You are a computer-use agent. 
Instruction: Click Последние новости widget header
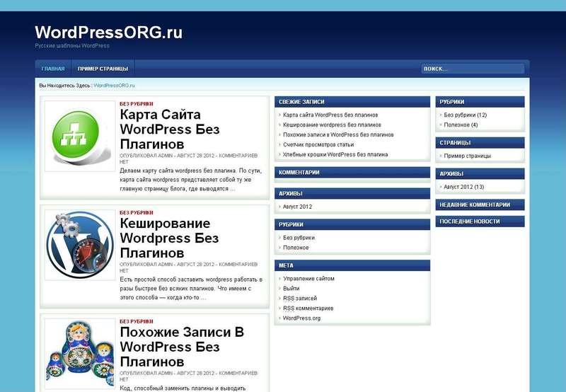[x=480, y=221]
